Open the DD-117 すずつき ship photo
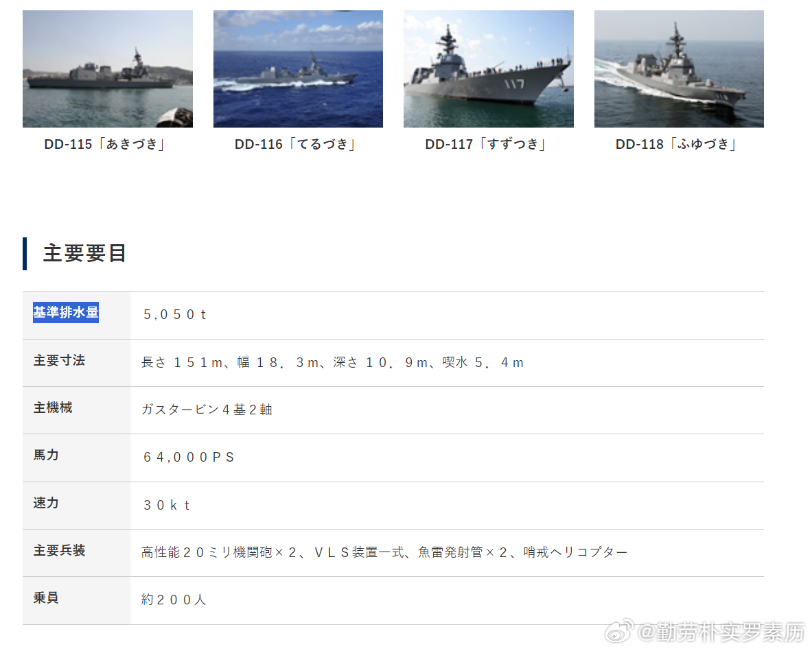 (x=488, y=69)
